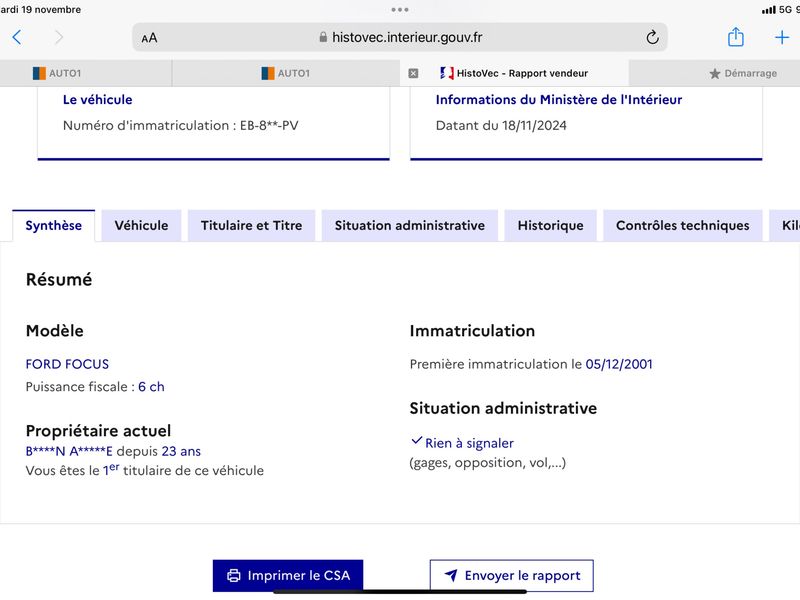Click the printer icon in Imprimer le CSA

234,576
